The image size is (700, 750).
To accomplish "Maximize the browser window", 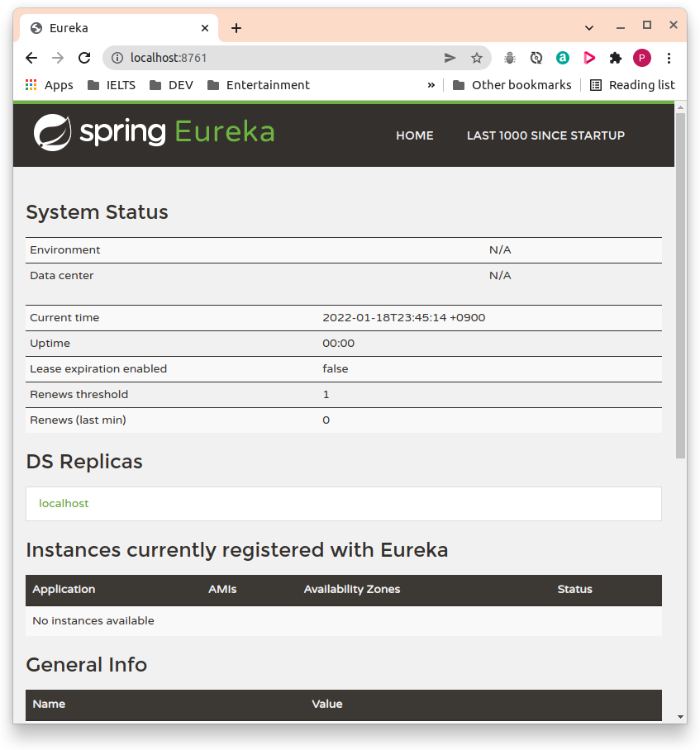I will (x=647, y=25).
